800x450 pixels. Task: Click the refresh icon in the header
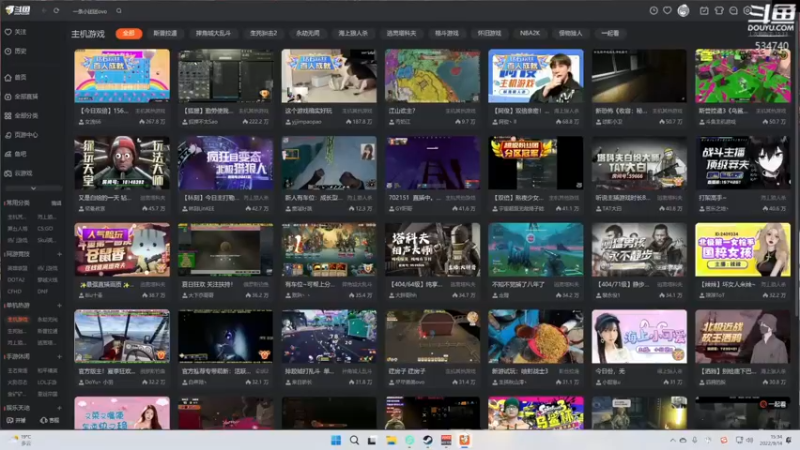[56, 11]
